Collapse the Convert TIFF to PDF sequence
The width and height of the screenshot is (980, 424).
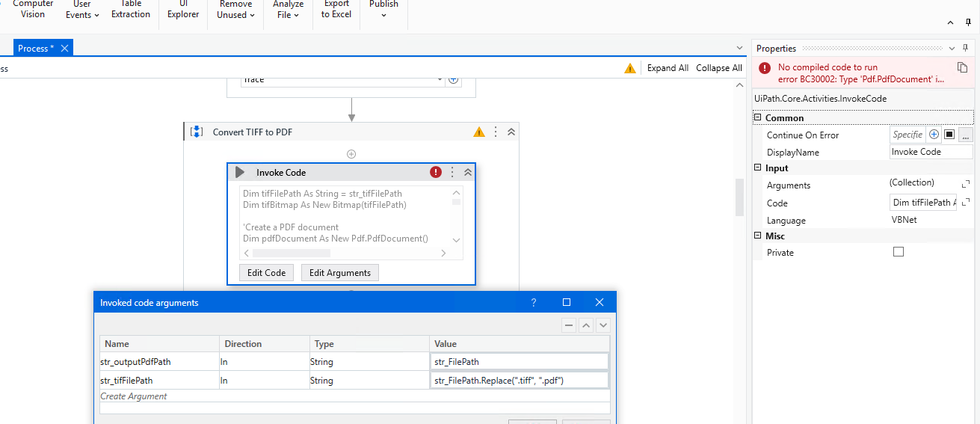511,132
